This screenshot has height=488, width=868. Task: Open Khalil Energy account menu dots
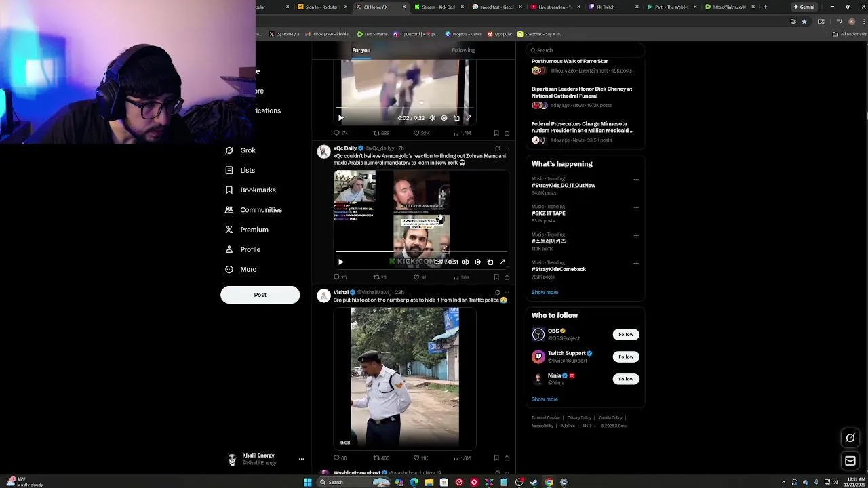point(301,459)
